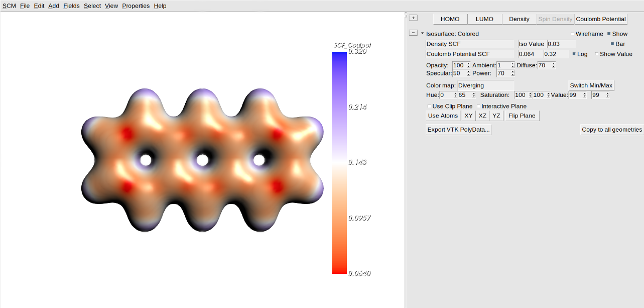Toggle the Show checkbox for the isosurface
This screenshot has height=308, width=644.
coord(610,34)
